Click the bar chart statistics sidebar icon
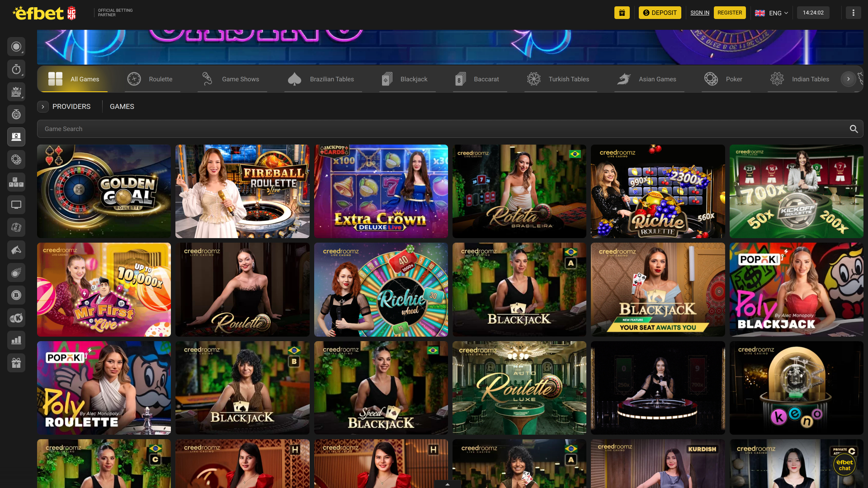 point(16,340)
